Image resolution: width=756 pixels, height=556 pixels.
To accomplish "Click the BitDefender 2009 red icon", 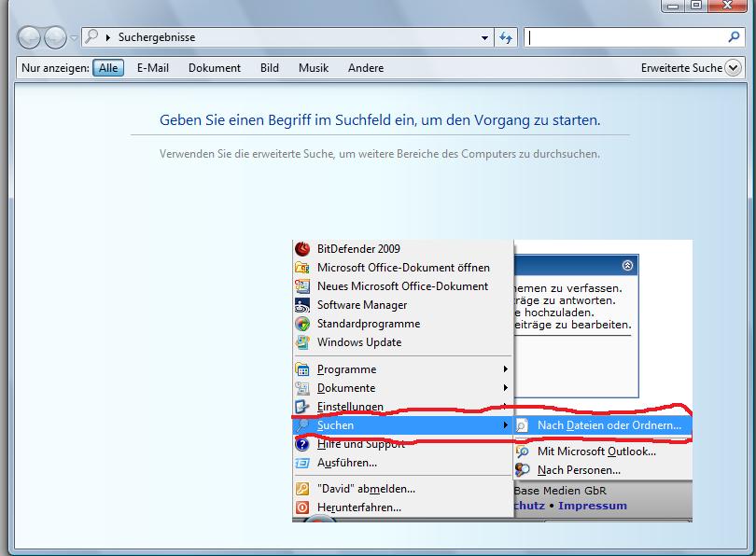I will tap(302, 248).
